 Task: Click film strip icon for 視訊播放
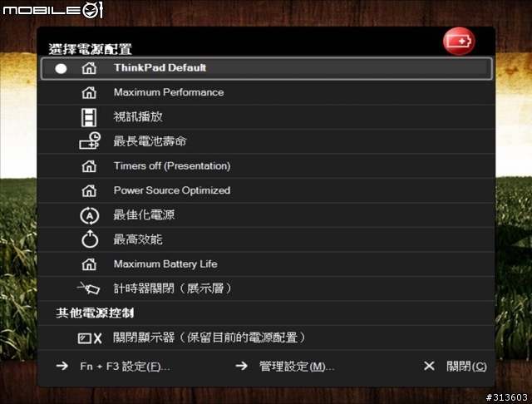tap(89, 117)
